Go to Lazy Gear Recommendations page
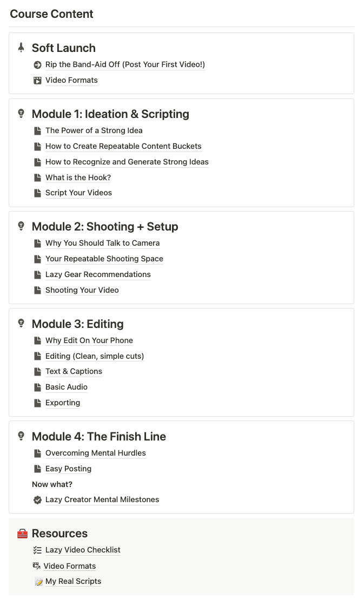364x605 pixels. (x=98, y=274)
